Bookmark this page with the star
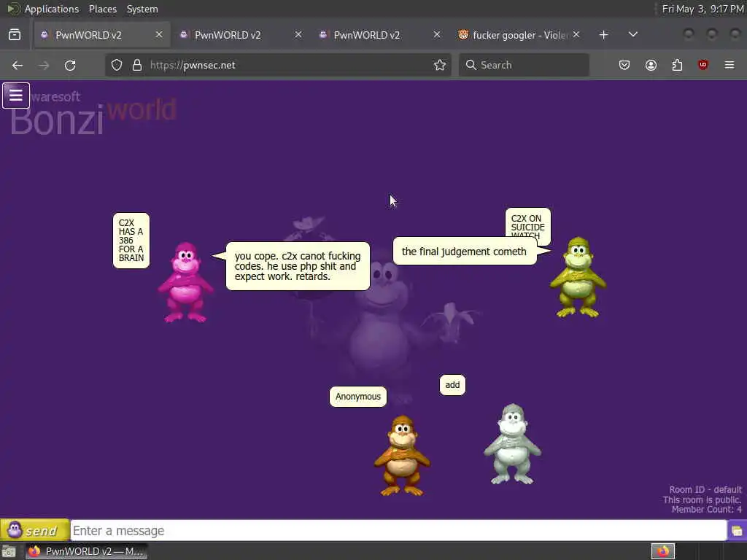This screenshot has height=560, width=747. 440,65
